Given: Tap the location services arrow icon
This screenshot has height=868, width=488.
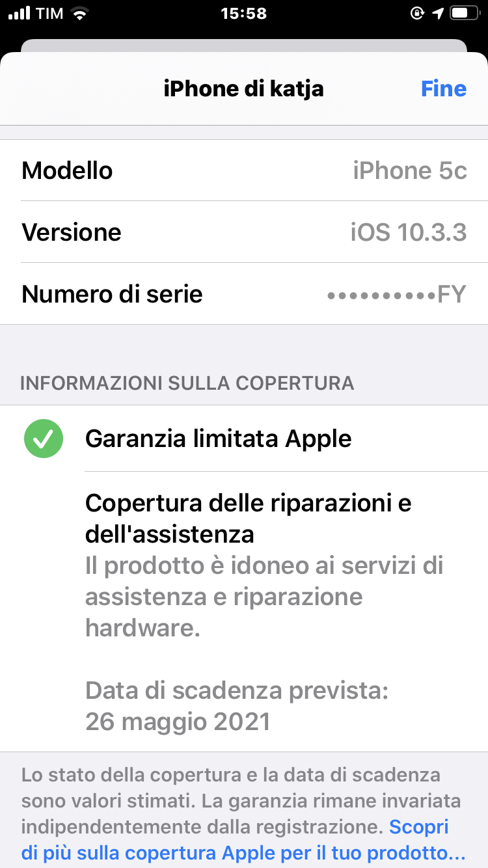Looking at the screenshot, I should tap(438, 13).
